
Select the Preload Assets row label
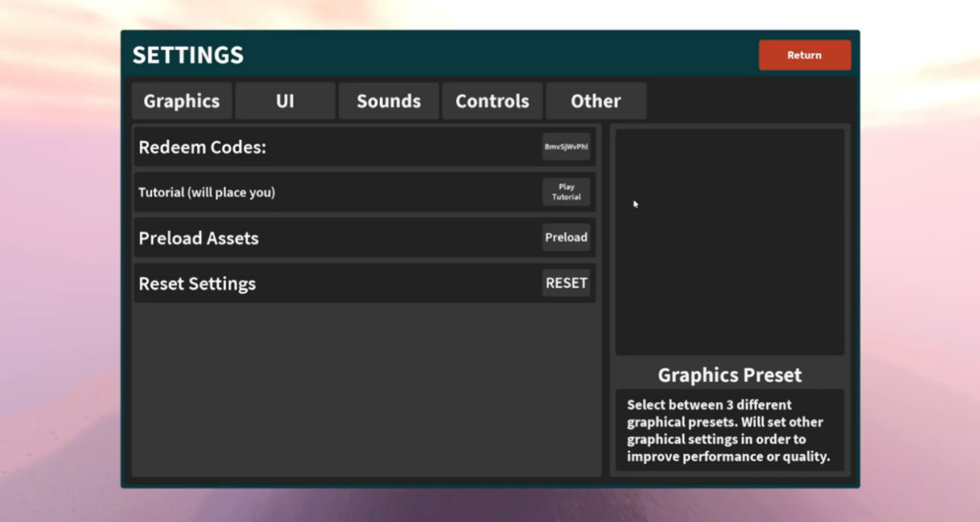pyautogui.click(x=199, y=238)
